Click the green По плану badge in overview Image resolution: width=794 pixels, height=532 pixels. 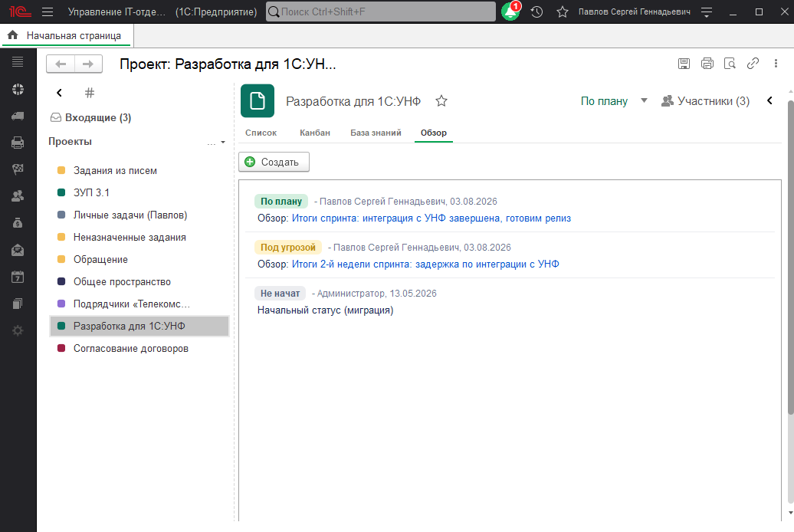281,201
